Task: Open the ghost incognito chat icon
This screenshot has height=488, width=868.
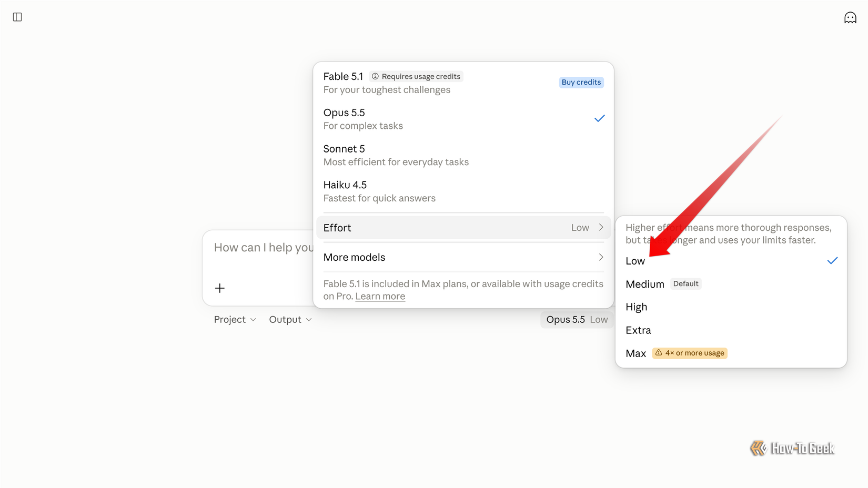Action: [x=850, y=18]
